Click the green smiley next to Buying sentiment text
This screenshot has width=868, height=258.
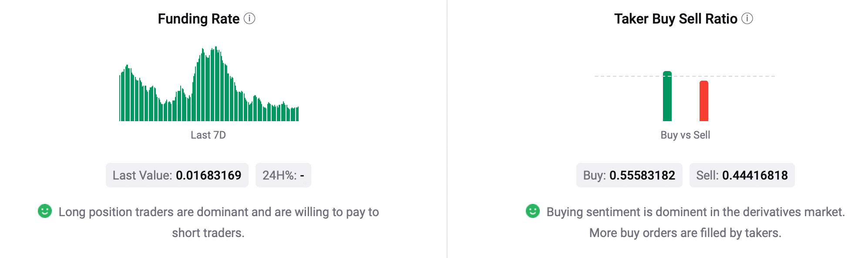click(x=533, y=211)
